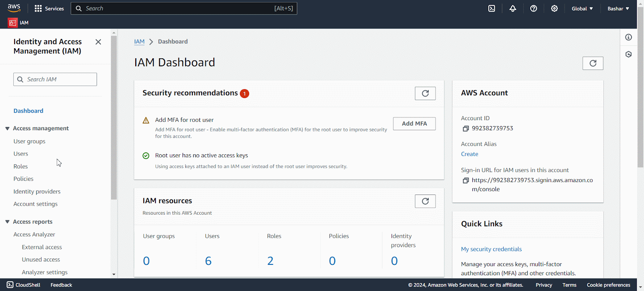Open the Bashar account menu
The height and width of the screenshot is (291, 644).
pyautogui.click(x=618, y=8)
